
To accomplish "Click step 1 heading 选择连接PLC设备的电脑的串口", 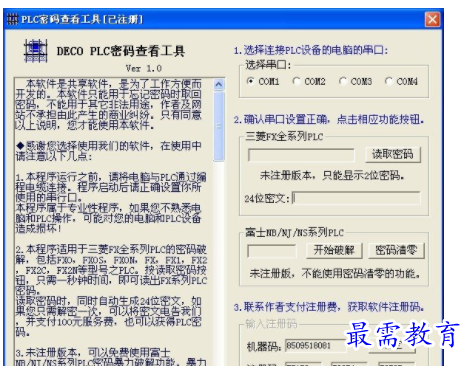I will 311,50.
